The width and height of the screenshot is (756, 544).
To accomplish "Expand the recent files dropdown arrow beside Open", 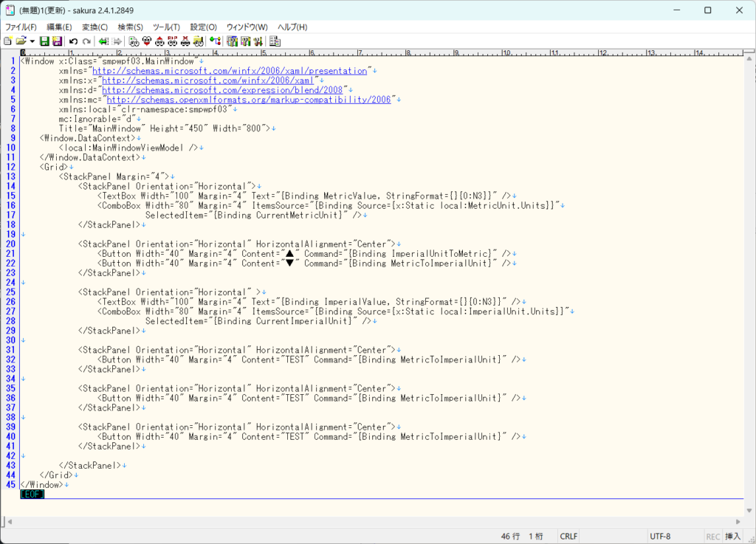I will coord(32,41).
